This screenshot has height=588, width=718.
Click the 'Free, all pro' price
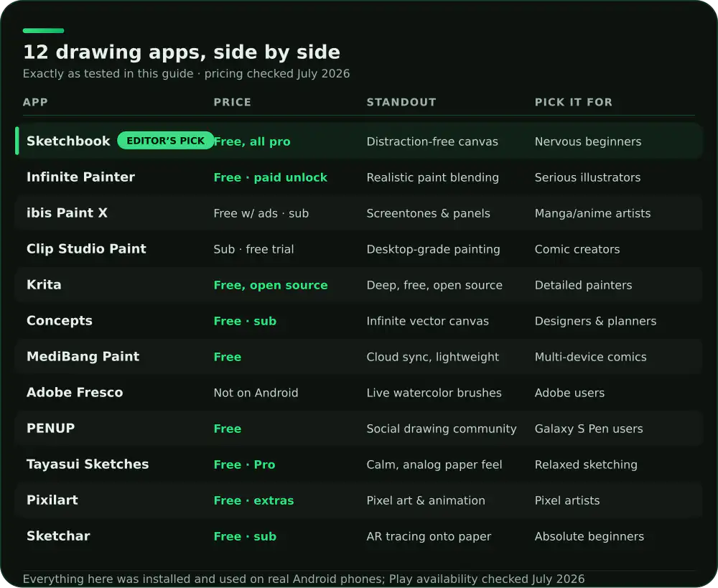pyautogui.click(x=252, y=141)
